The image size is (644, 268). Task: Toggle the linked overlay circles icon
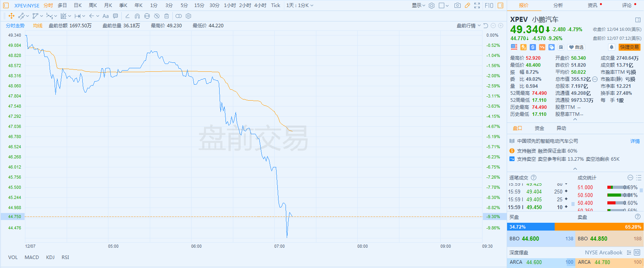pos(179,16)
